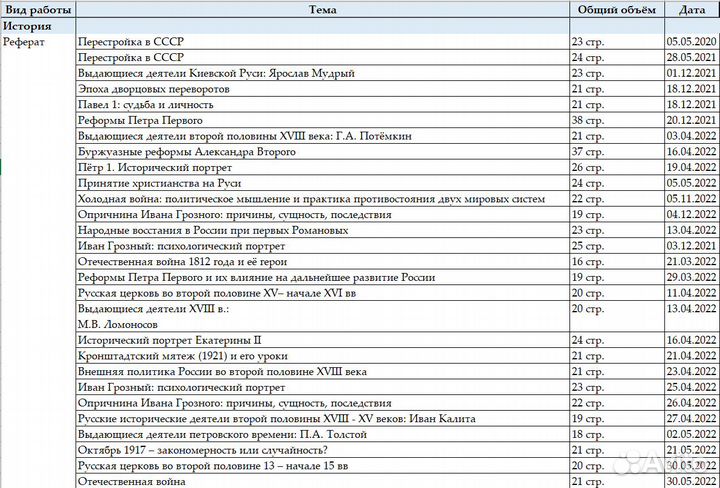Viewport: 720px width, 488px height.
Task: Click the date 29.03.2022
Action: [x=692, y=277]
